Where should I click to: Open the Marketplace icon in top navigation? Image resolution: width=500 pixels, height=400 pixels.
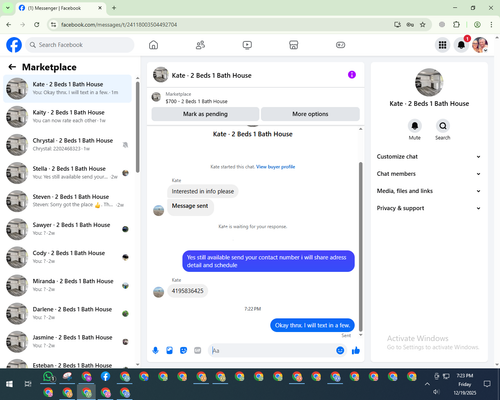(294, 45)
